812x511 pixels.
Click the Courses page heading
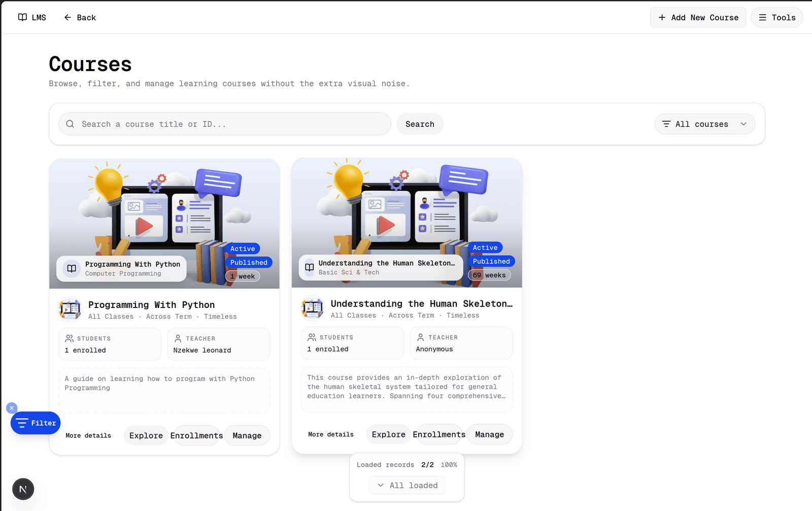coord(90,64)
